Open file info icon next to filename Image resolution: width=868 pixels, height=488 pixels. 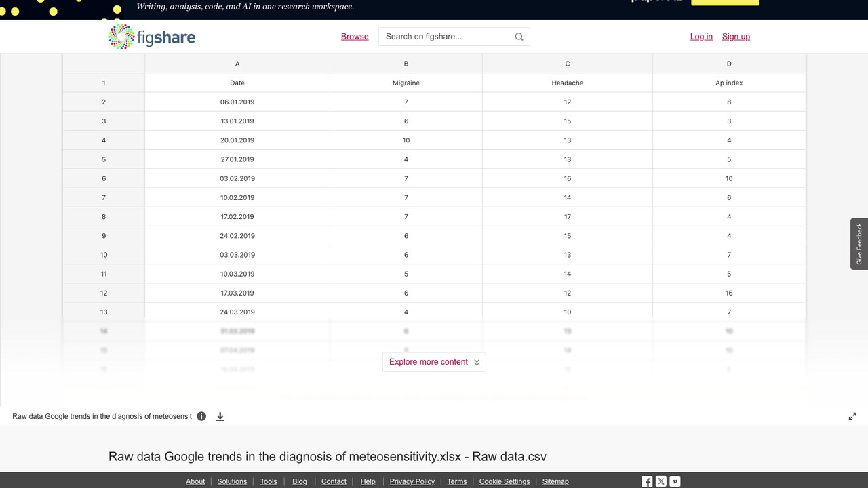pyautogui.click(x=201, y=416)
